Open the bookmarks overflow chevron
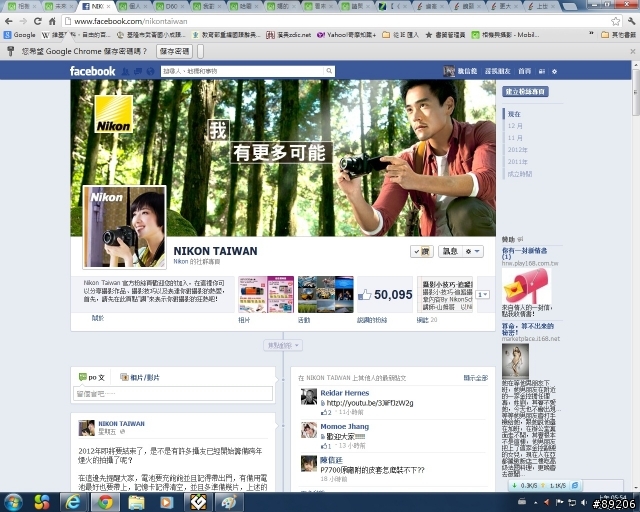 click(x=591, y=34)
